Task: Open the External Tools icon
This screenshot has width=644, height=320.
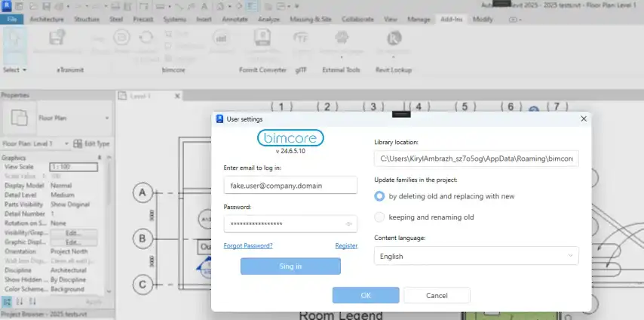Action: point(342,38)
